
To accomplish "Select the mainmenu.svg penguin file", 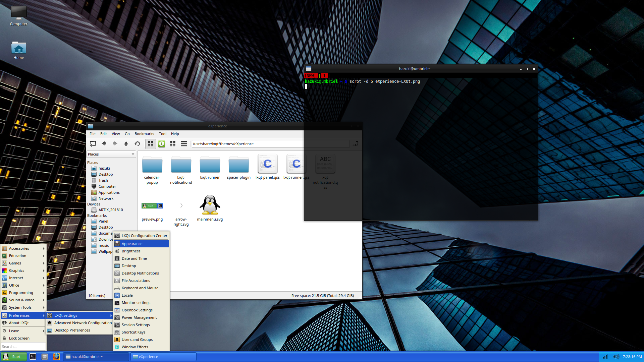I will 210,208.
